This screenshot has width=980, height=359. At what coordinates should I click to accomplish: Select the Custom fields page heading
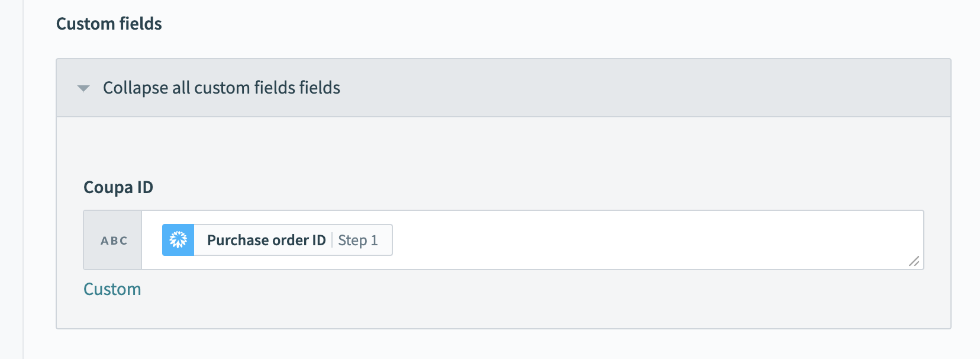click(x=108, y=24)
